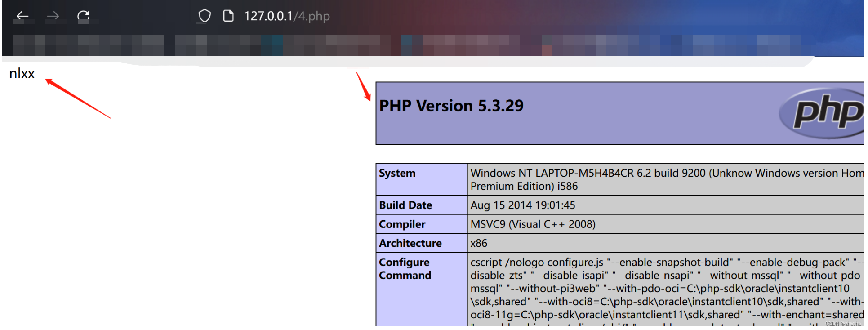Click the page info document icon
The width and height of the screenshot is (868, 330).
click(x=228, y=16)
